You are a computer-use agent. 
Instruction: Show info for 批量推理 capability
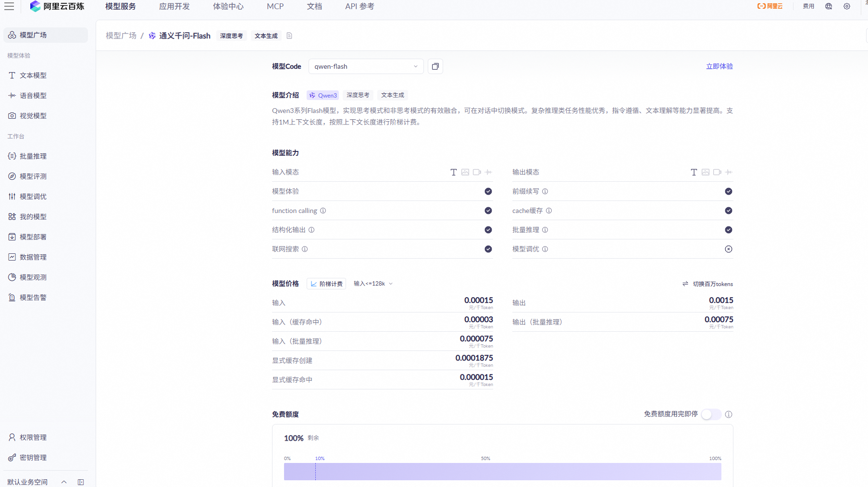tap(545, 230)
